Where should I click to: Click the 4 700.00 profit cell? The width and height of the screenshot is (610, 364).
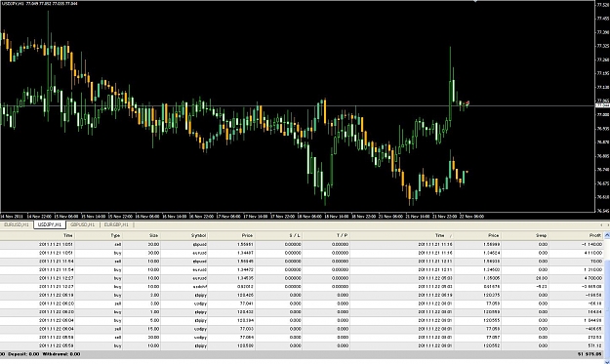tap(592, 278)
